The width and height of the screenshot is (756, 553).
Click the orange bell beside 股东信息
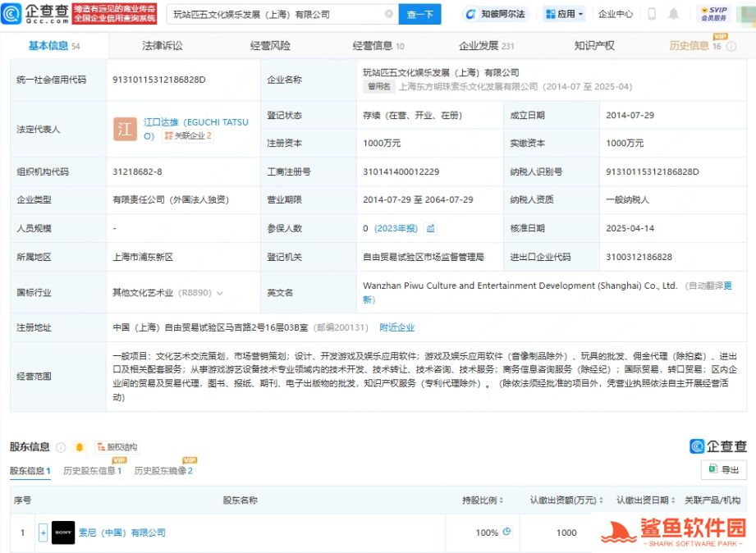[80, 447]
